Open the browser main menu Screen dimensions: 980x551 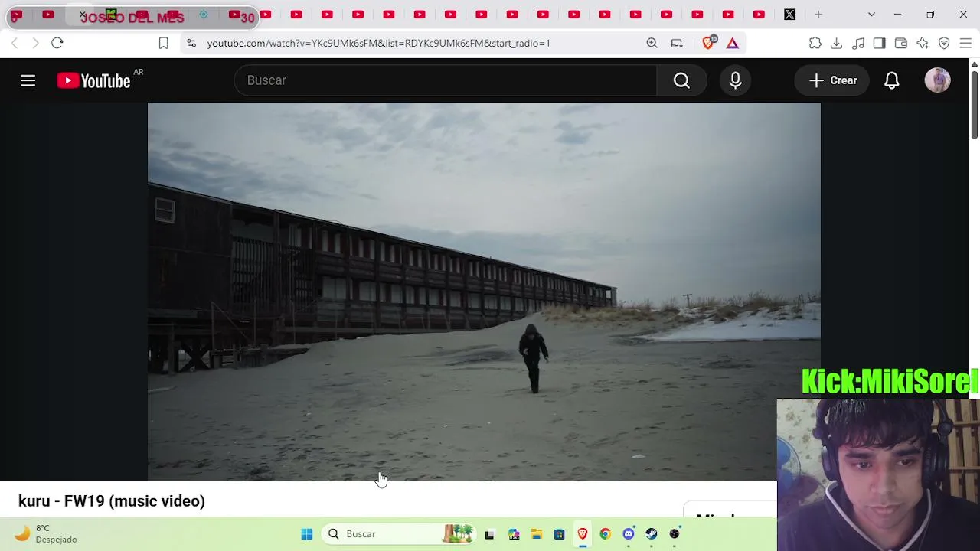click(x=965, y=44)
